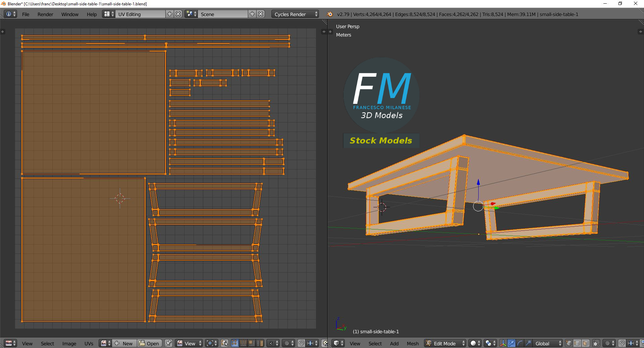Click the UV Editing layout name field
Viewport: 644px width, 348px height.
coord(140,14)
